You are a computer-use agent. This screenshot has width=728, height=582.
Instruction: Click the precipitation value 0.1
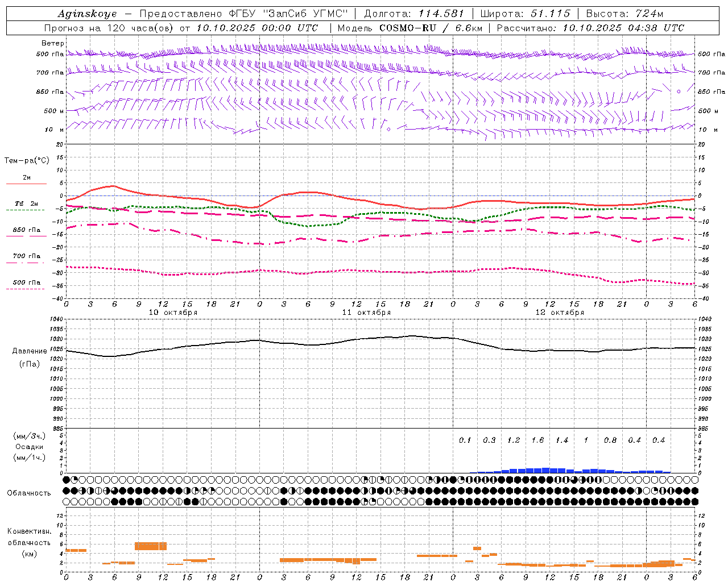(x=465, y=440)
